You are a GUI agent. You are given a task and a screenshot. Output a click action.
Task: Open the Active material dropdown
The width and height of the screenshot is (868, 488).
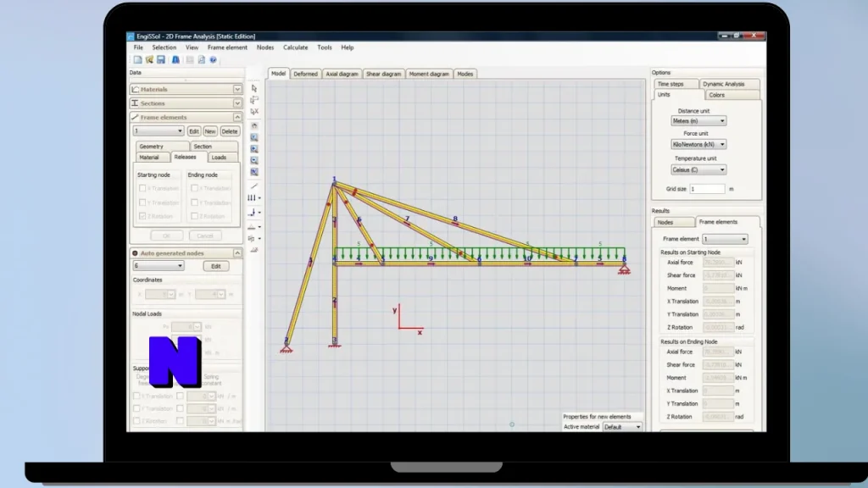coord(622,427)
